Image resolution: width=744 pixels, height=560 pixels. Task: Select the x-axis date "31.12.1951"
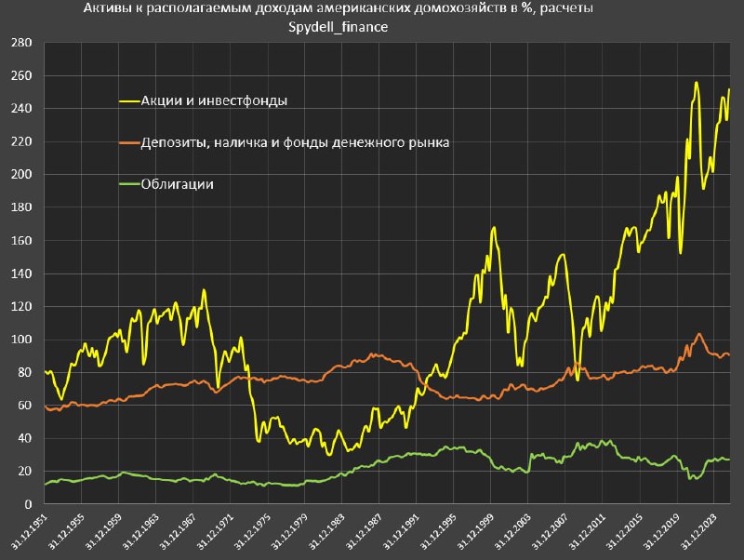pyautogui.click(x=29, y=531)
